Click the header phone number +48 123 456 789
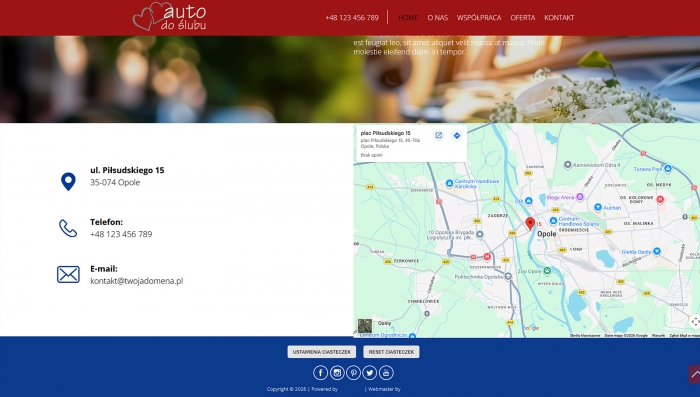 click(352, 18)
